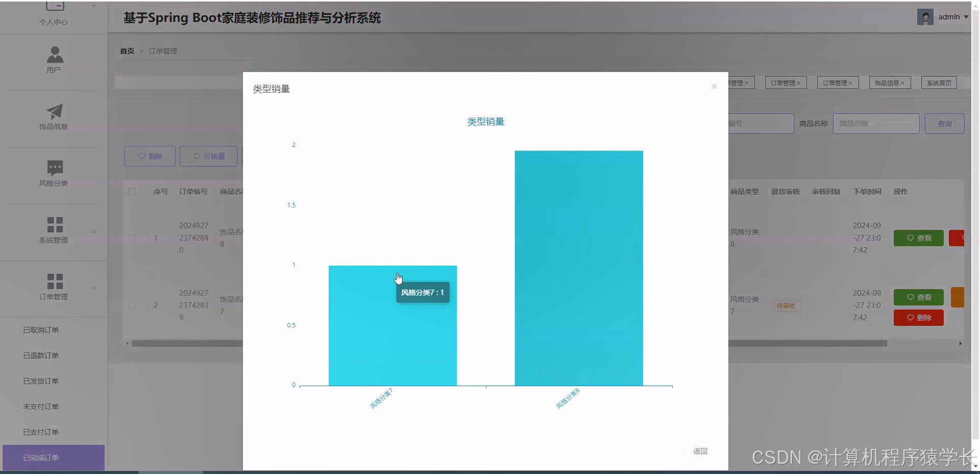
Task: Check the checkbox for the second order row
Action: pos(132,305)
